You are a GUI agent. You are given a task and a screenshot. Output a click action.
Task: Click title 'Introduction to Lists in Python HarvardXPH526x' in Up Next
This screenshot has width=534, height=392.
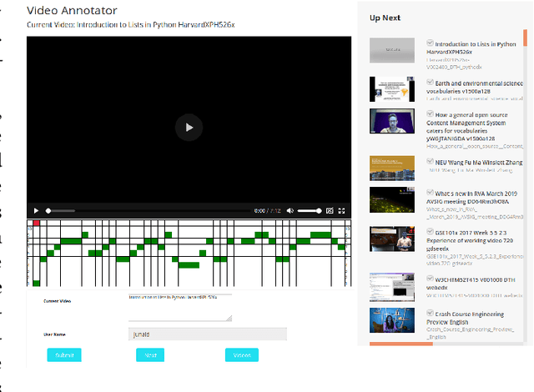(471, 48)
